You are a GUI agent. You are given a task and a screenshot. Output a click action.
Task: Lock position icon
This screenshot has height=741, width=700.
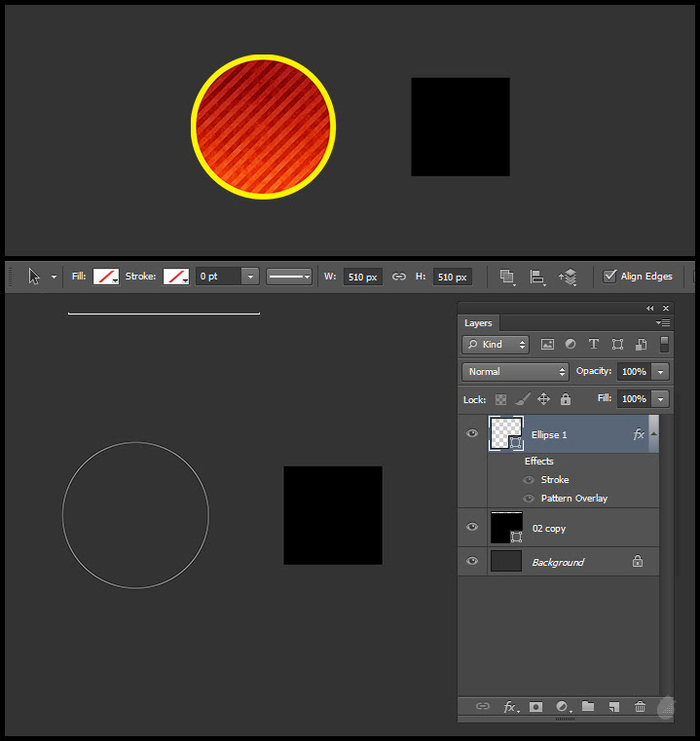pyautogui.click(x=543, y=399)
